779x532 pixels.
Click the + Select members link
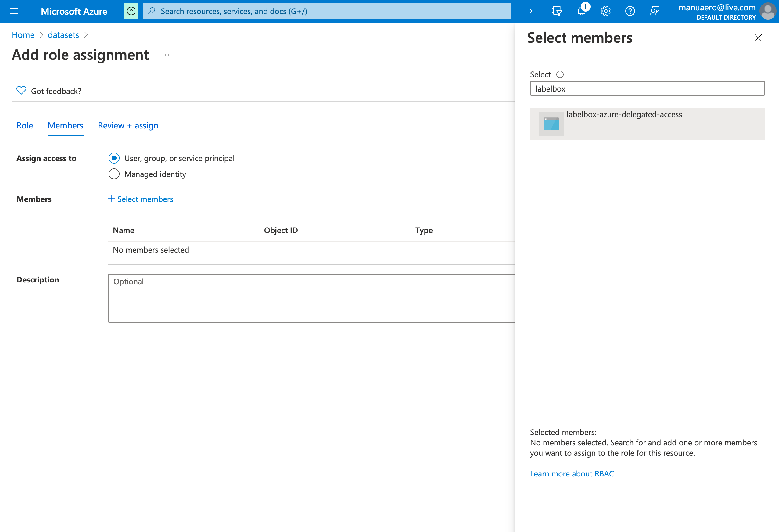tap(140, 199)
